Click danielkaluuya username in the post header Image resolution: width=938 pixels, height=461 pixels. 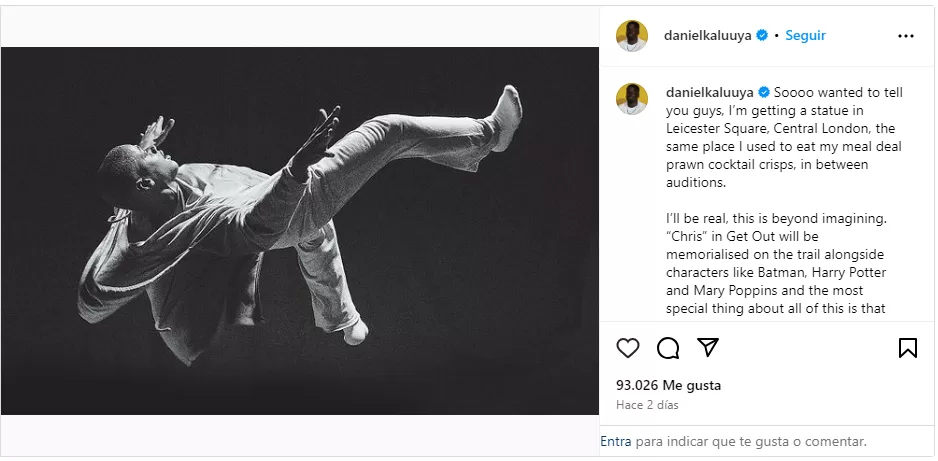tap(708, 35)
